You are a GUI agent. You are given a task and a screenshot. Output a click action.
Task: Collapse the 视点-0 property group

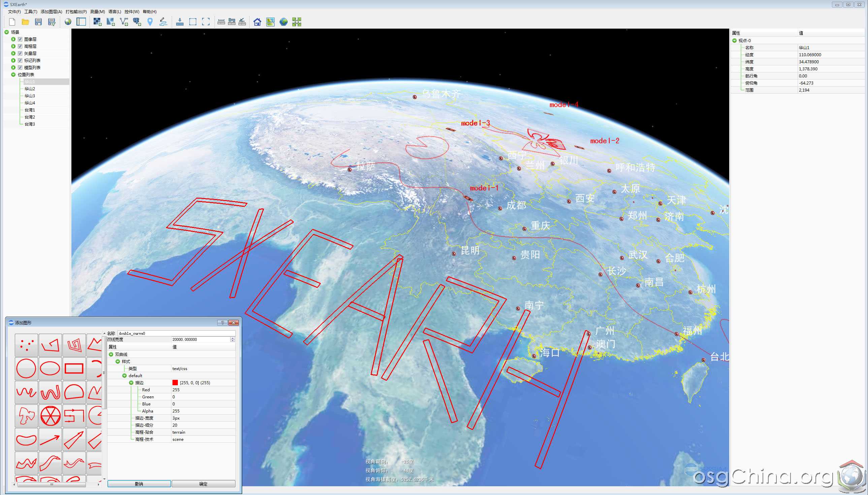pos(734,40)
